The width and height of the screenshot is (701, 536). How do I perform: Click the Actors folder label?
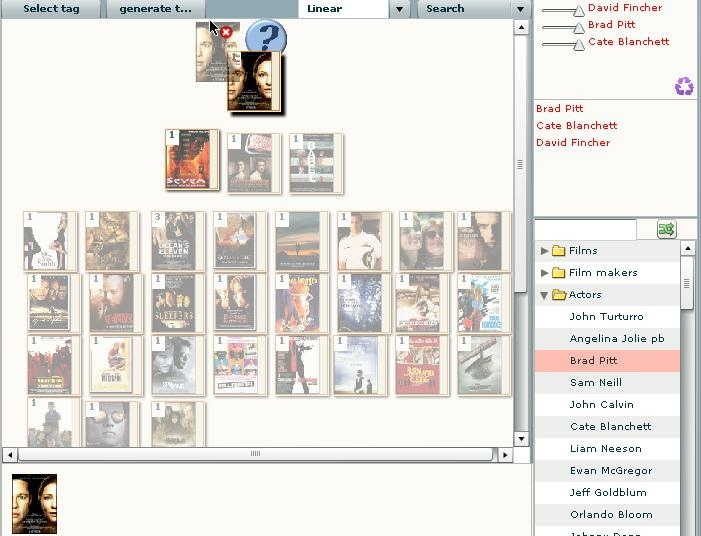(585, 295)
